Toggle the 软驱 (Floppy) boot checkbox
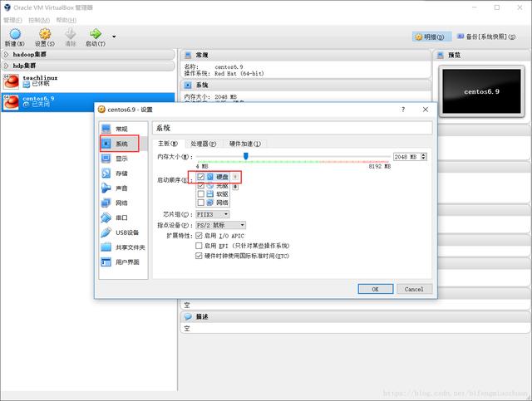The height and width of the screenshot is (401, 532). (200, 194)
